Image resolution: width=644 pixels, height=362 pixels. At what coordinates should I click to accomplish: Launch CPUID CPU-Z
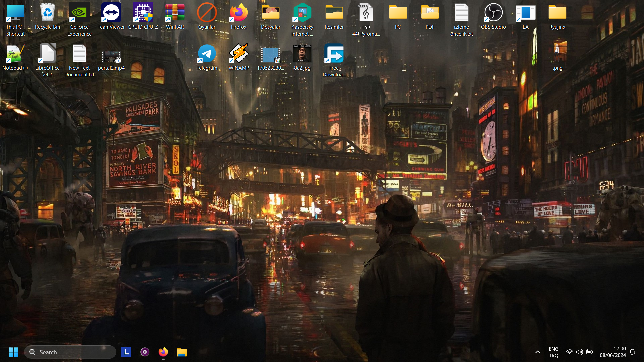(x=143, y=17)
